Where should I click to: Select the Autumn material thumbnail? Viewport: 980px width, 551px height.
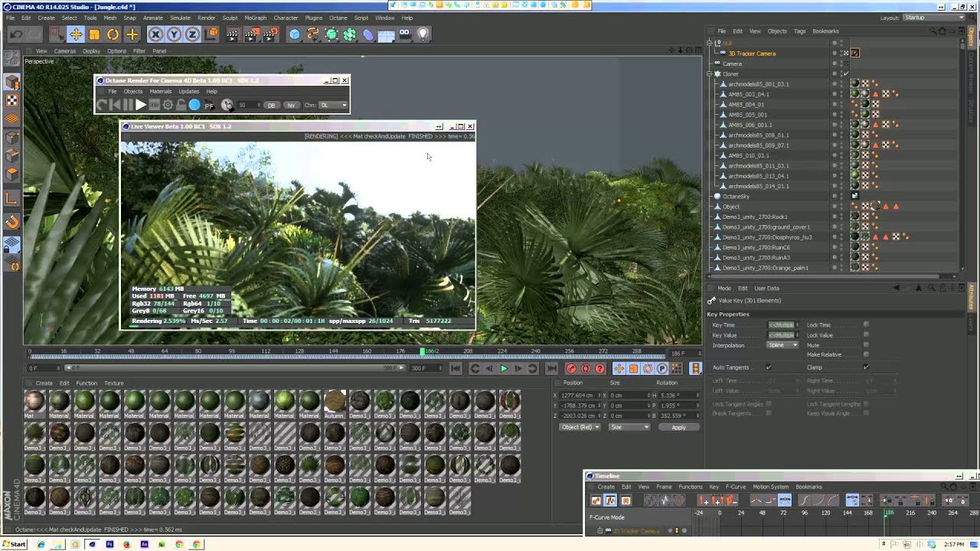tap(335, 404)
